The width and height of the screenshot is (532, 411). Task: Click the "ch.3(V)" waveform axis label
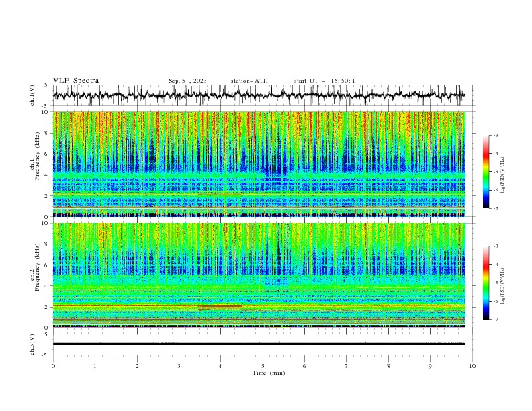coord(32,345)
